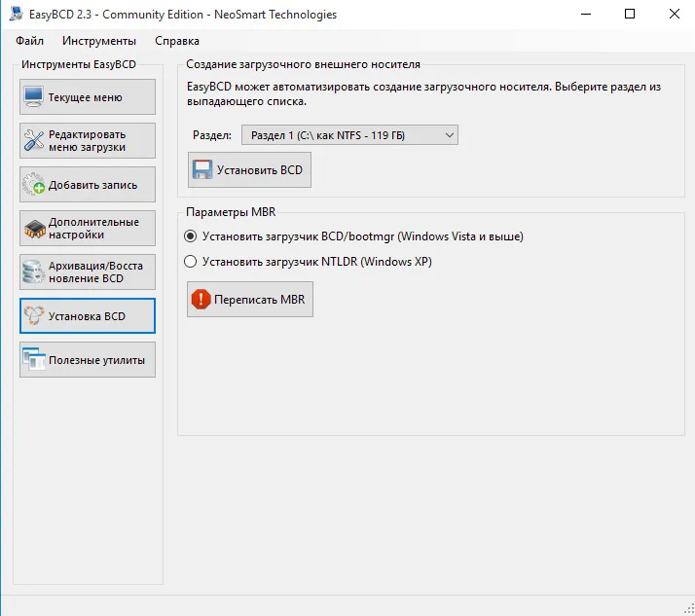Click the windows icon on Полезные утилиты

pos(34,359)
